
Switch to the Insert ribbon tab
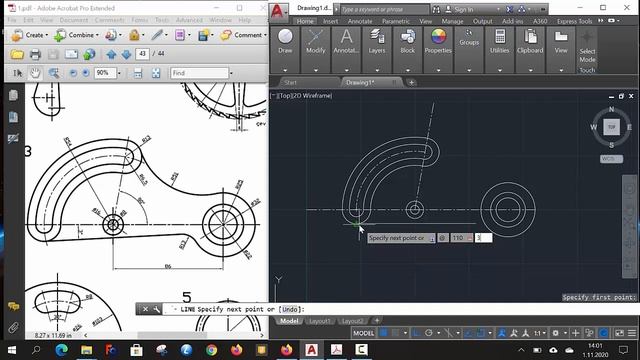tap(330, 21)
